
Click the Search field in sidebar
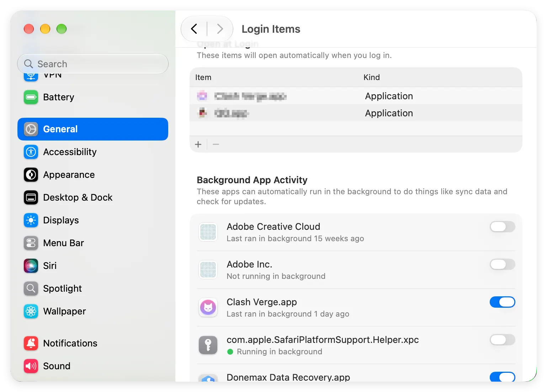(93, 64)
